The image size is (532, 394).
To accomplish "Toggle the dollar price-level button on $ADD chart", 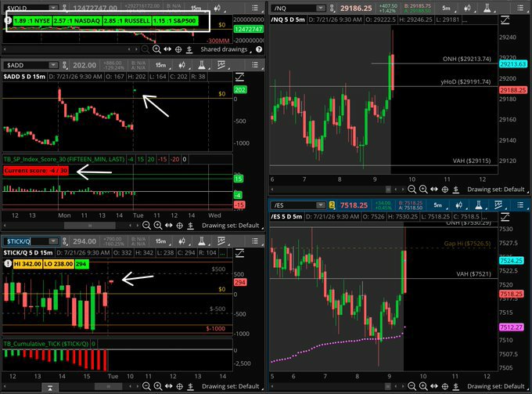I will (190, 225).
